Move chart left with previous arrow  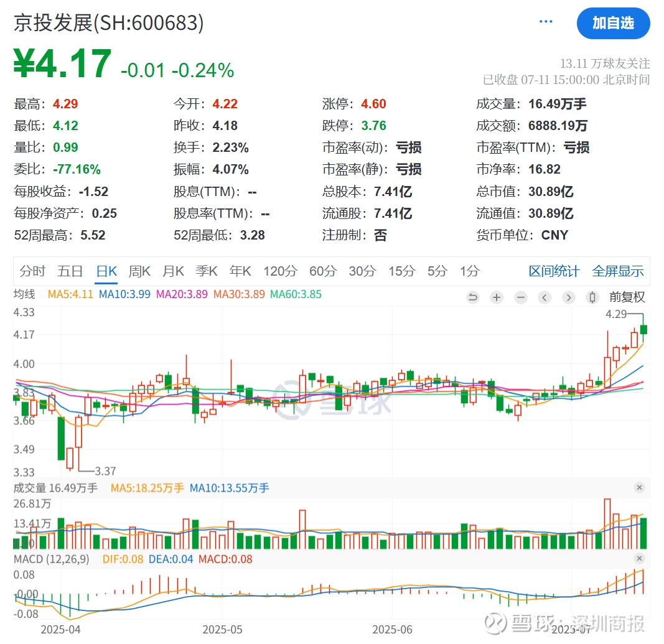coord(545,297)
